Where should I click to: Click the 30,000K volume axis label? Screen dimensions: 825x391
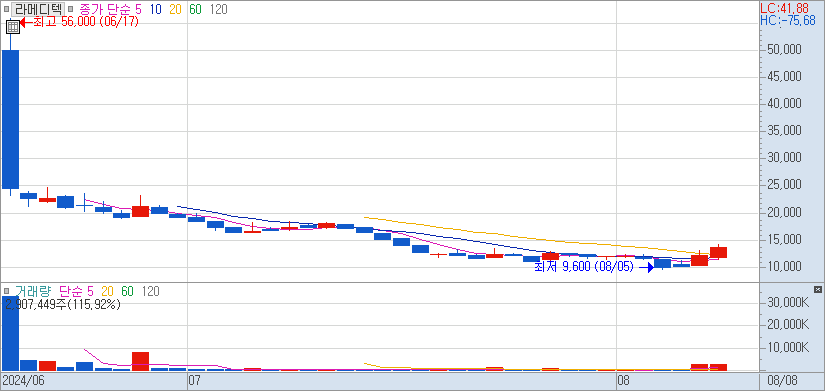[788, 302]
